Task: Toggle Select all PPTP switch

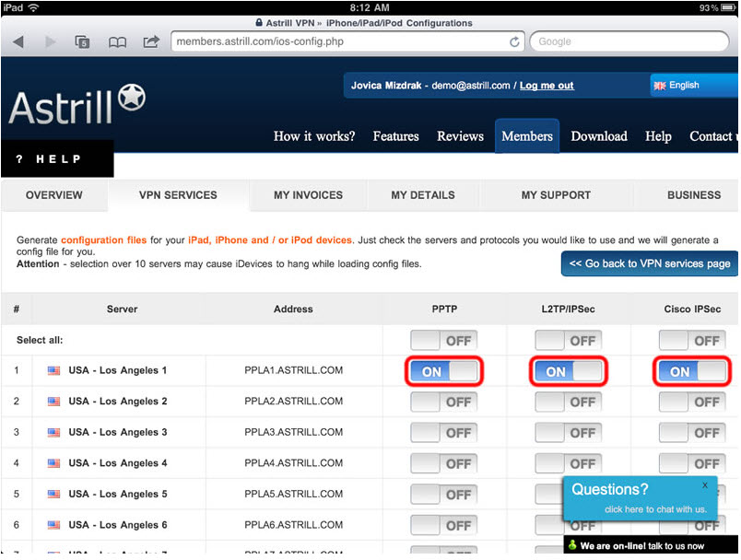Action: (443, 341)
